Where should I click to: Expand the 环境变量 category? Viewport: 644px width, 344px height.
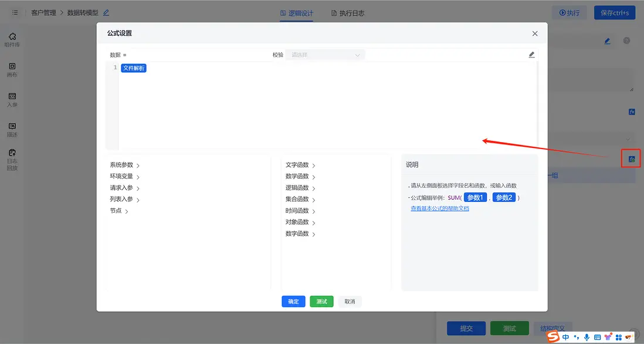[x=124, y=177]
